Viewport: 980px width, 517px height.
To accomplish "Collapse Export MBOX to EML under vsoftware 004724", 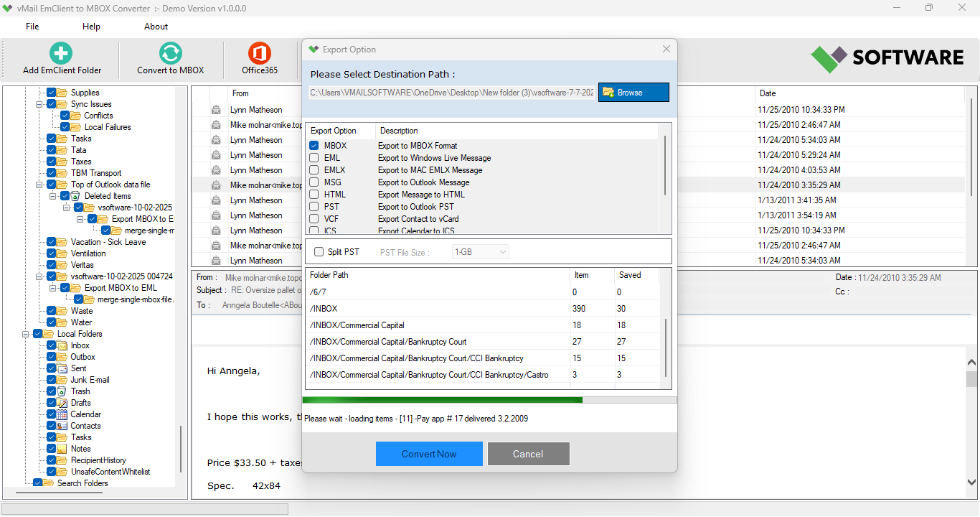I will (x=53, y=288).
